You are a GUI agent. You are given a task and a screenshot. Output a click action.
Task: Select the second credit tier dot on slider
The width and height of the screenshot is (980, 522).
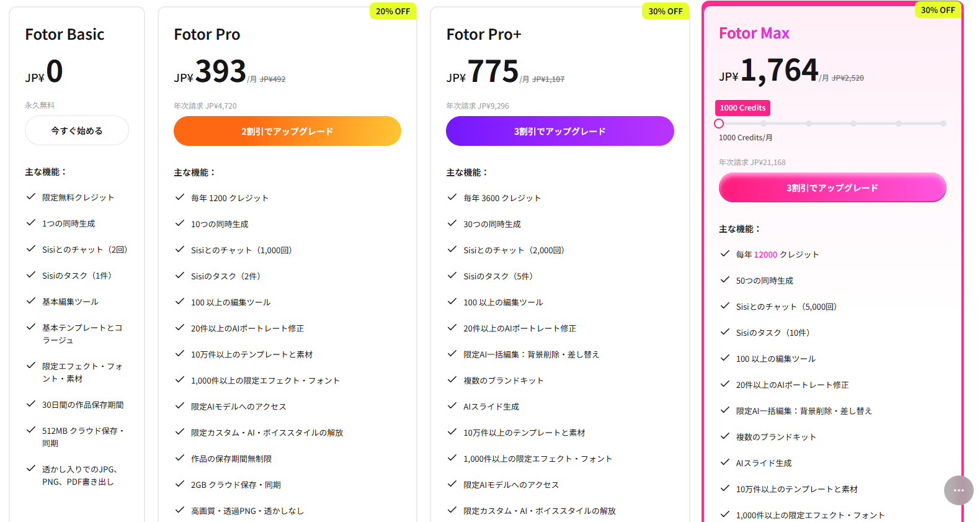pos(764,124)
